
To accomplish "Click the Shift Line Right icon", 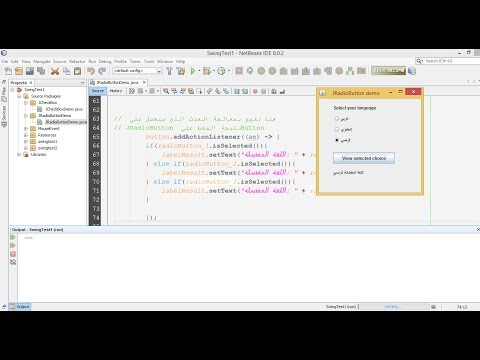I will point(245,91).
